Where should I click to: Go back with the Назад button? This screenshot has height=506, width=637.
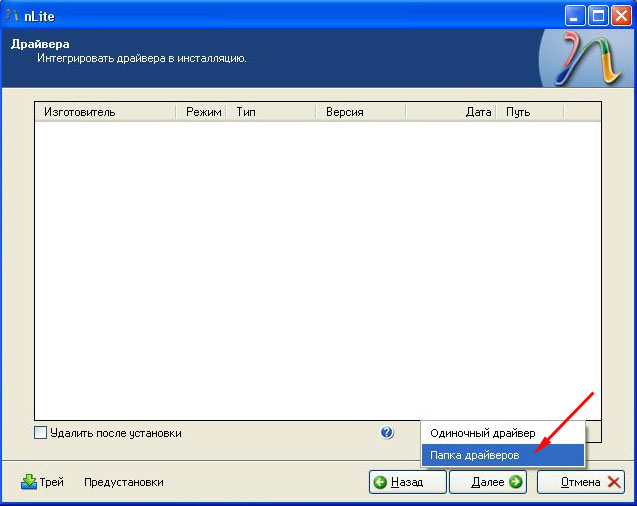point(407,482)
